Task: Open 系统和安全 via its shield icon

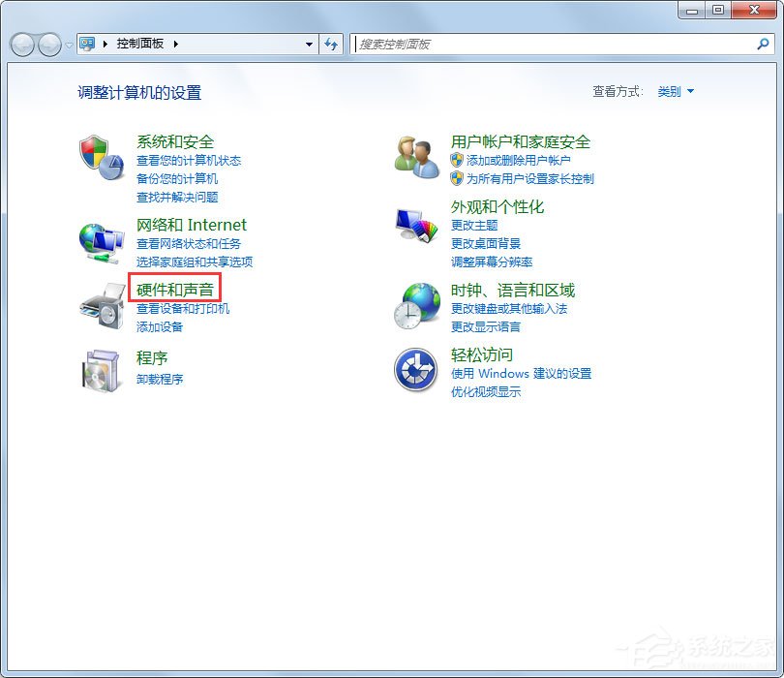Action: 100,153
